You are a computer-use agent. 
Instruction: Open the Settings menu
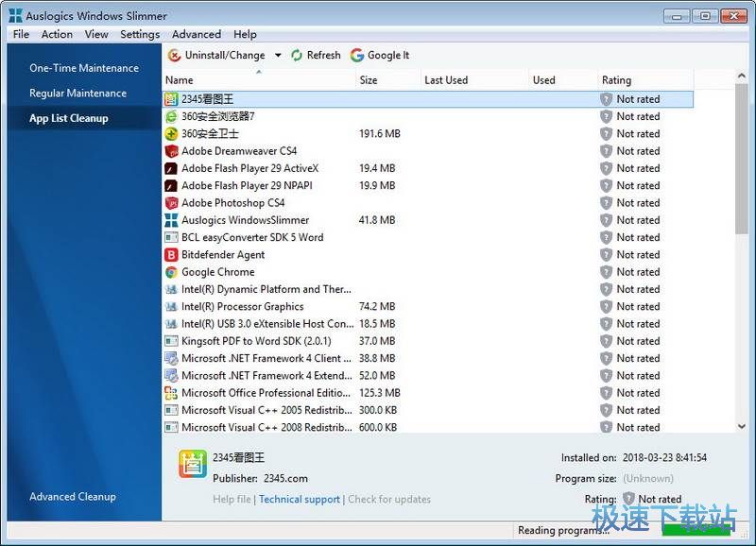[x=140, y=34]
